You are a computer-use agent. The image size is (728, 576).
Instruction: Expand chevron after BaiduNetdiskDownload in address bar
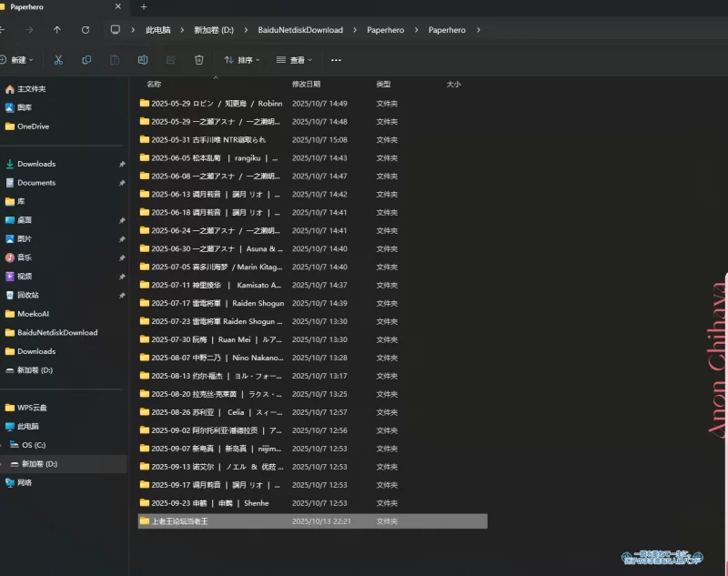pyautogui.click(x=355, y=30)
